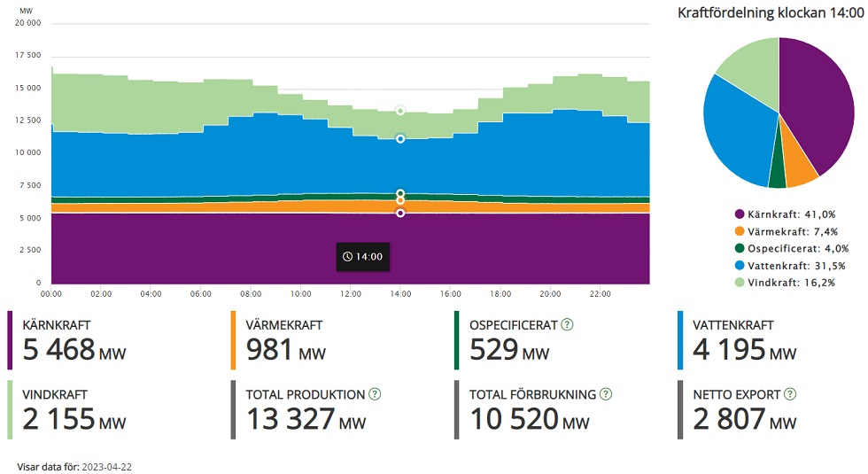Select the Vindkraft data point marker on chart
This screenshot has height=474, width=868.
[400, 111]
